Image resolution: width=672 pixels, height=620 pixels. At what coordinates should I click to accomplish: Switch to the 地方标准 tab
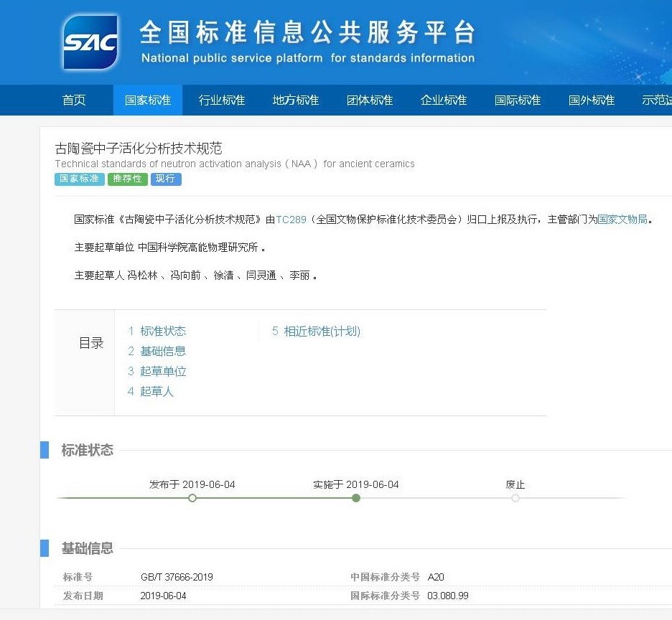(x=295, y=100)
